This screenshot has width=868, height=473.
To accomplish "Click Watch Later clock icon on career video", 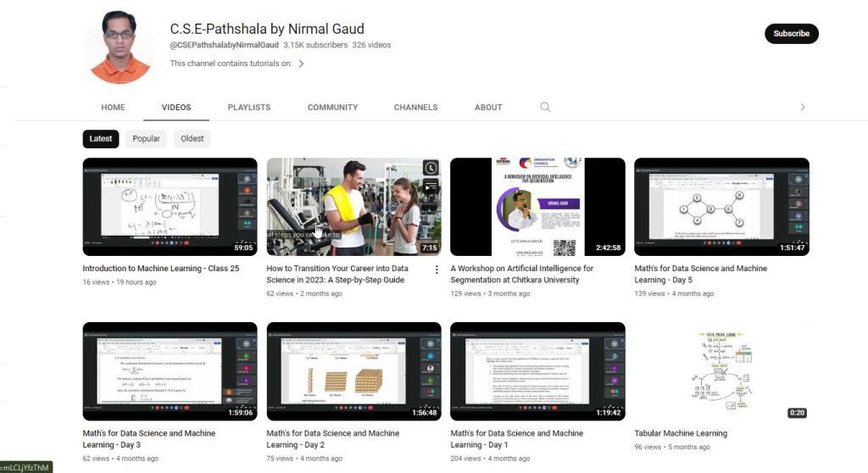I will [x=431, y=168].
